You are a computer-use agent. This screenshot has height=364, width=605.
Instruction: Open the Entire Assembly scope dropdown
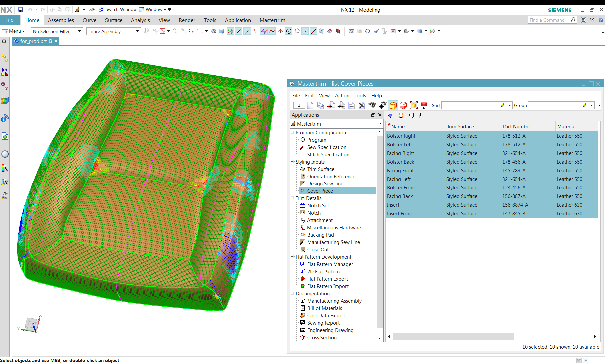[x=113, y=31]
